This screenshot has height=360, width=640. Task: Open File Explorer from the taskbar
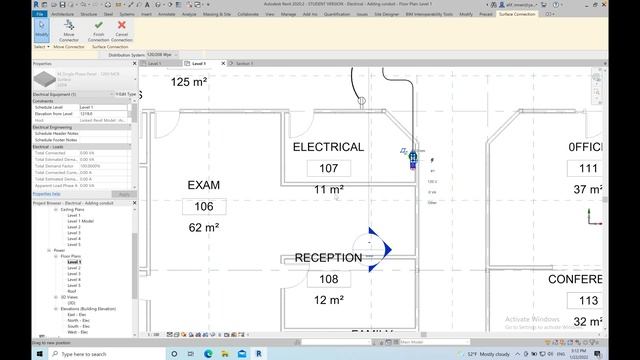tap(225, 354)
